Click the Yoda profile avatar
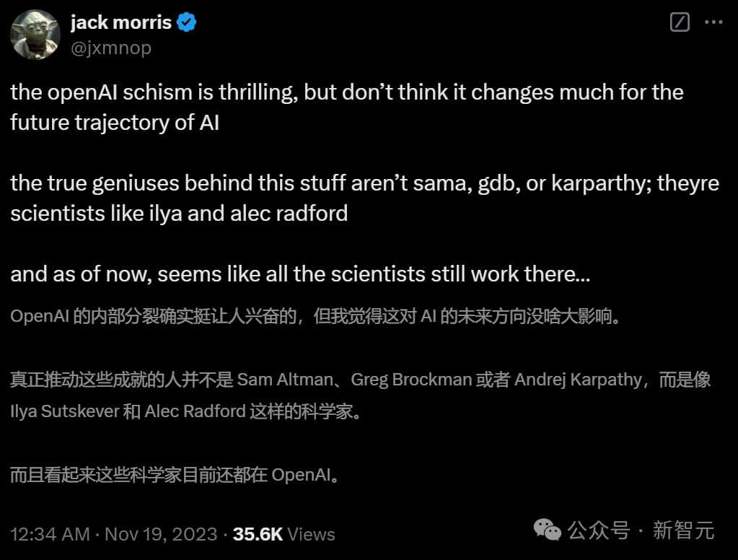Image resolution: width=738 pixels, height=560 pixels. (x=35, y=35)
